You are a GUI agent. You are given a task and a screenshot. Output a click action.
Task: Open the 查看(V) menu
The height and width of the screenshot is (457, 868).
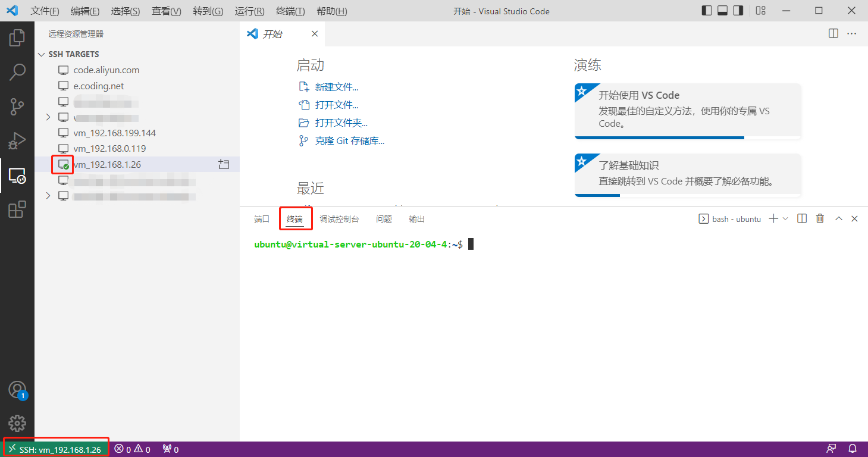coord(167,11)
